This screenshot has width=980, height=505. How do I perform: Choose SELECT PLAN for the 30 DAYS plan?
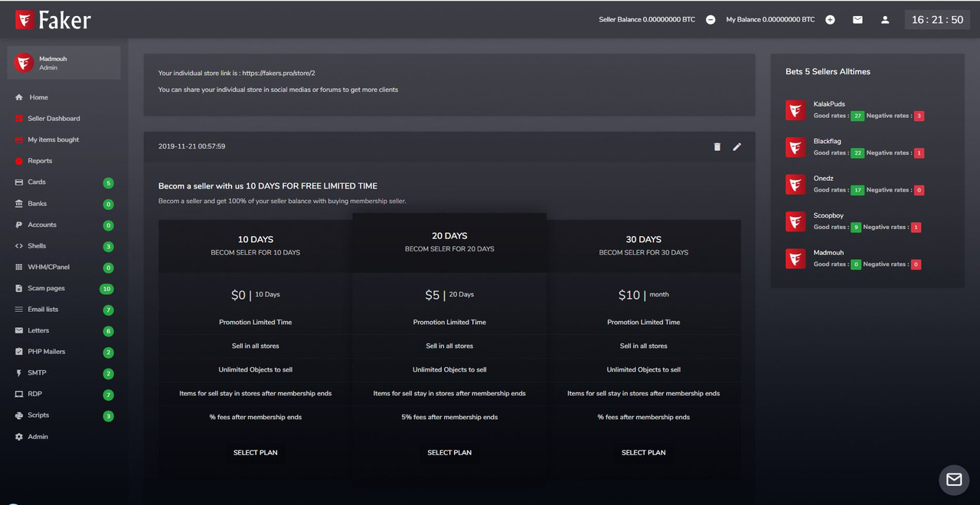coord(644,453)
